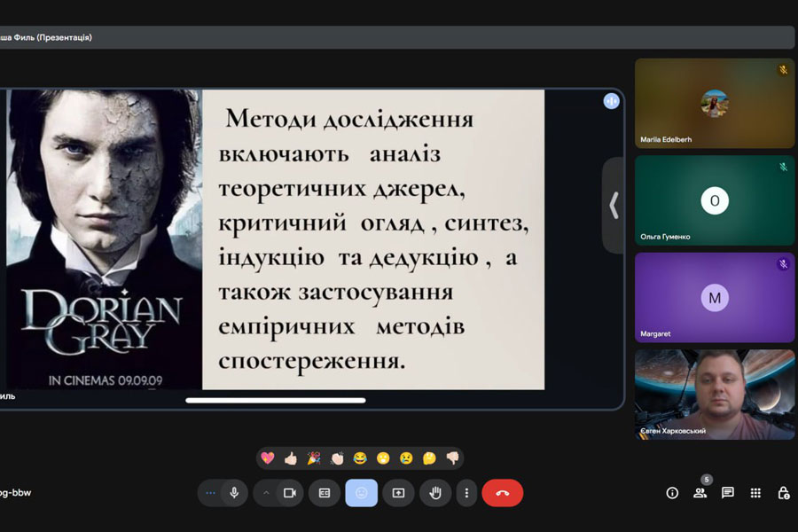
Task: Click the meeting code text ending 'bbw'
Action: pyautogui.click(x=16, y=493)
